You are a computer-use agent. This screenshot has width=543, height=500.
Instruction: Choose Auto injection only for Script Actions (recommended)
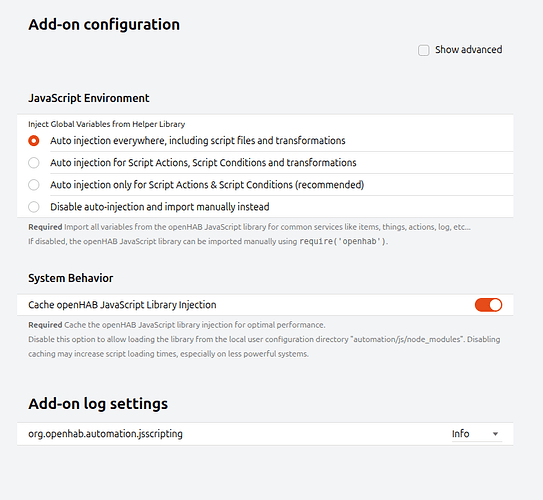click(34, 185)
